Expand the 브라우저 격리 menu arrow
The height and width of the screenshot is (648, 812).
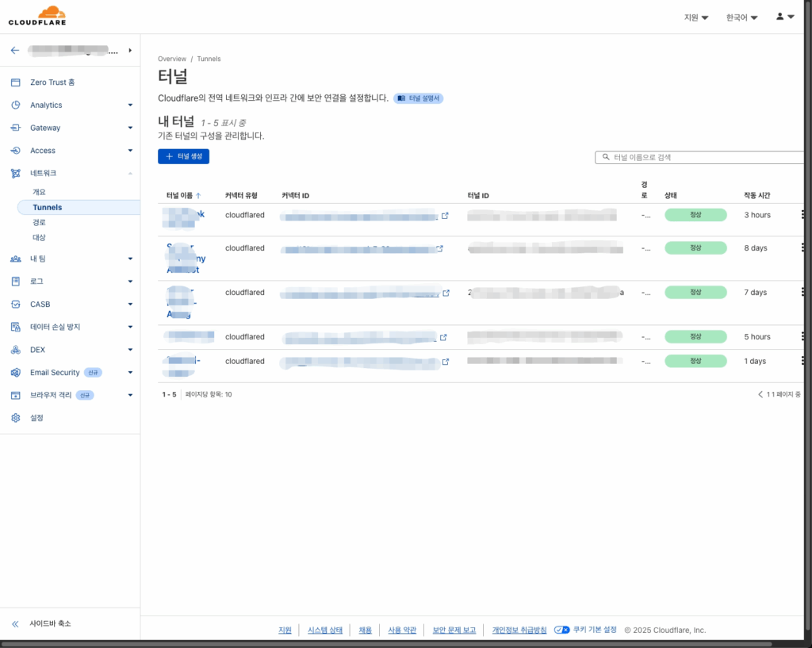(x=131, y=395)
